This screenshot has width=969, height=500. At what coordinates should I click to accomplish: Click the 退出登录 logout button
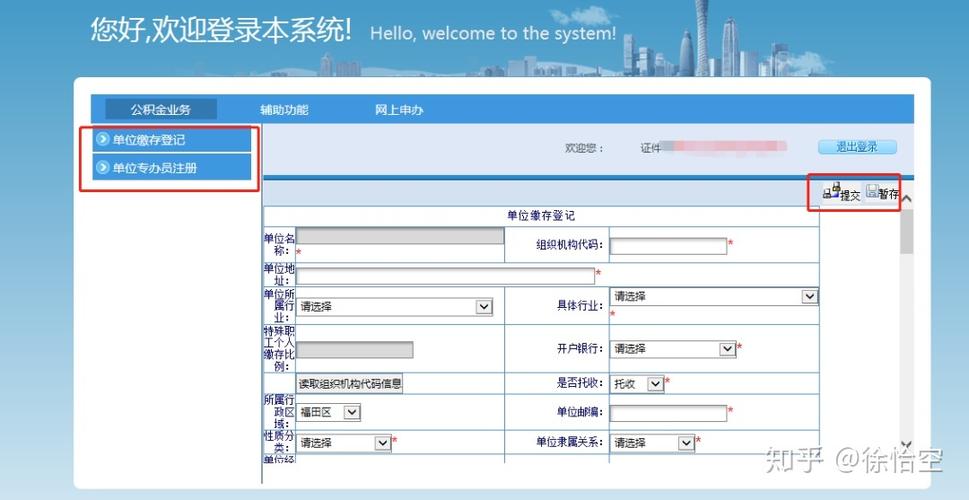click(x=857, y=147)
